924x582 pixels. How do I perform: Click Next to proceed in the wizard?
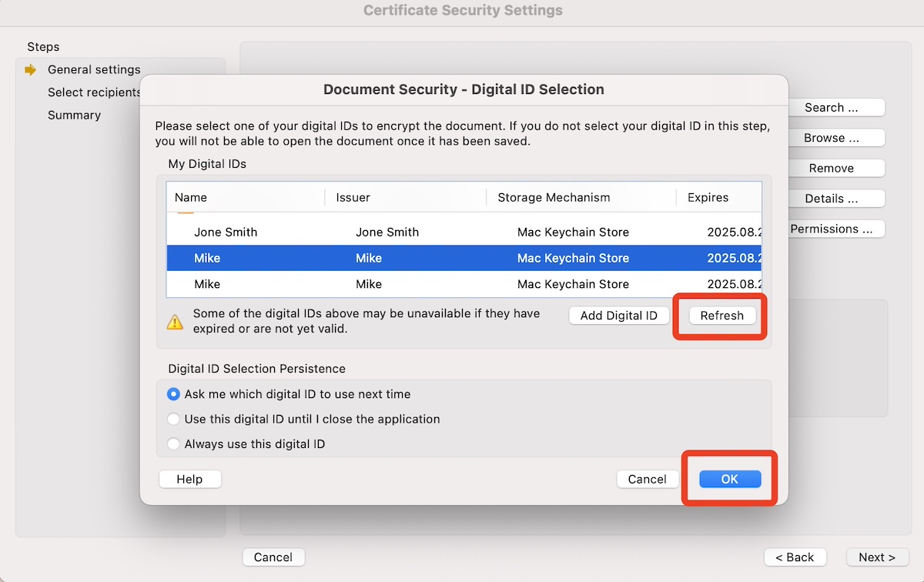877,557
